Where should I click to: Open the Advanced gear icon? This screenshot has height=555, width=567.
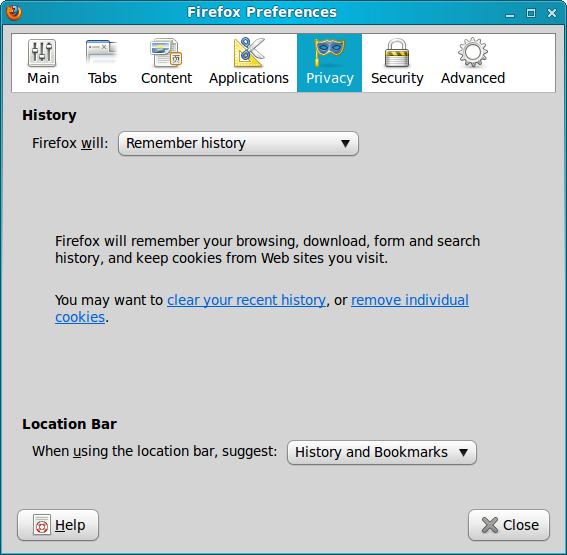[x=473, y=52]
